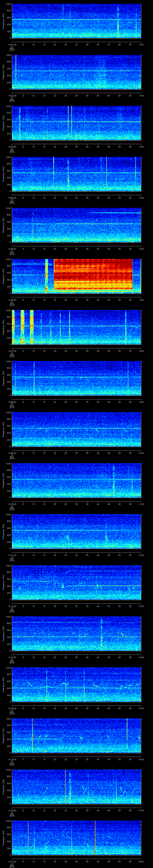153x868 pixels.
Task: Click the '6:17:00' start time label
Action: point(12,861)
